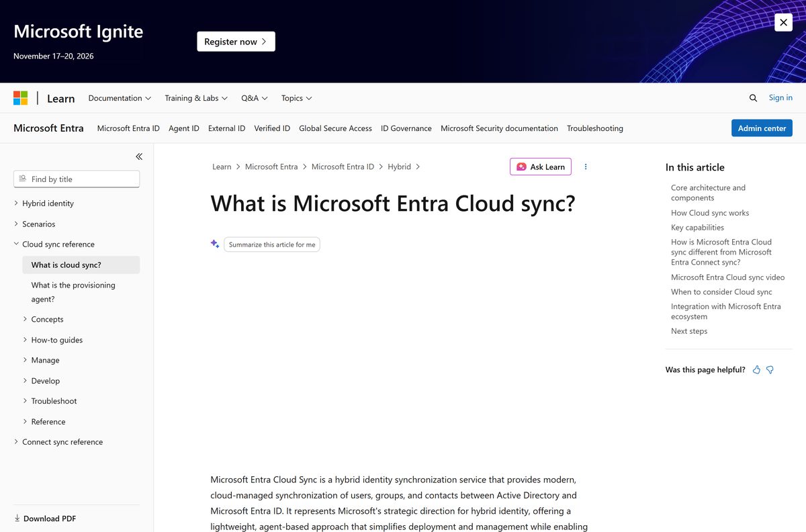The height and width of the screenshot is (532, 806).
Task: Open the Microsoft Entra ID tab
Action: point(128,128)
